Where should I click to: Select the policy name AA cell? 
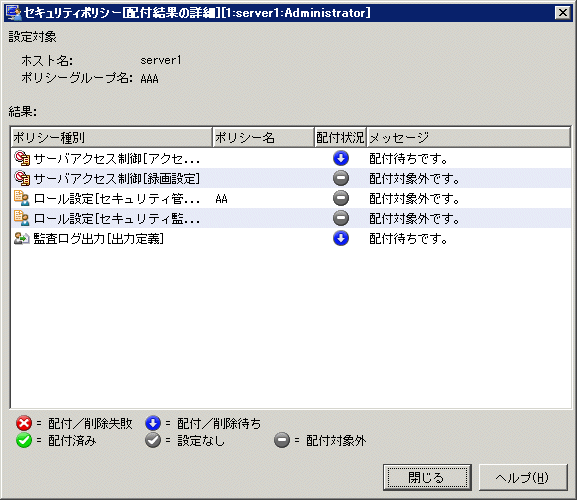pyautogui.click(x=222, y=199)
